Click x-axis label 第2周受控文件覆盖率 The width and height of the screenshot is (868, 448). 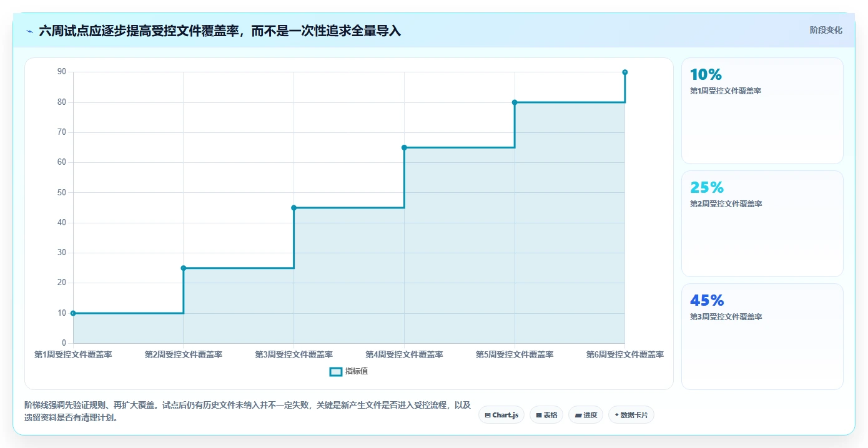tap(184, 355)
